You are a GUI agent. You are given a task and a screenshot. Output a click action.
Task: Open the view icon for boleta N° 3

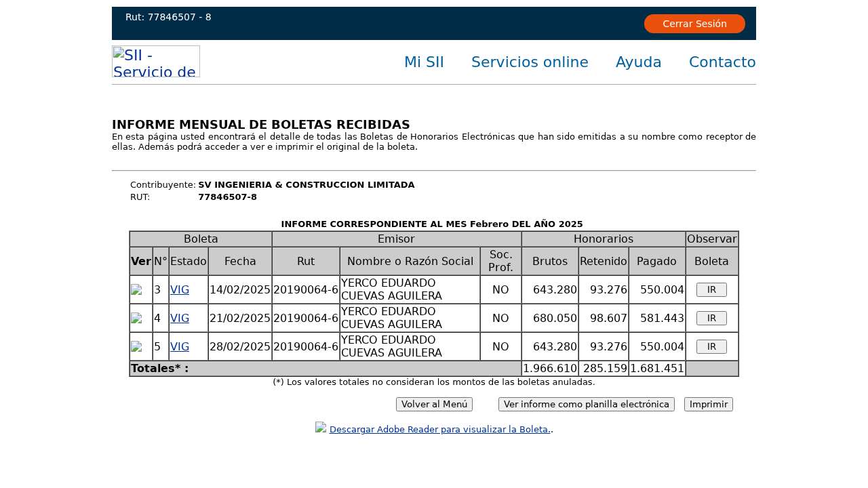136,290
